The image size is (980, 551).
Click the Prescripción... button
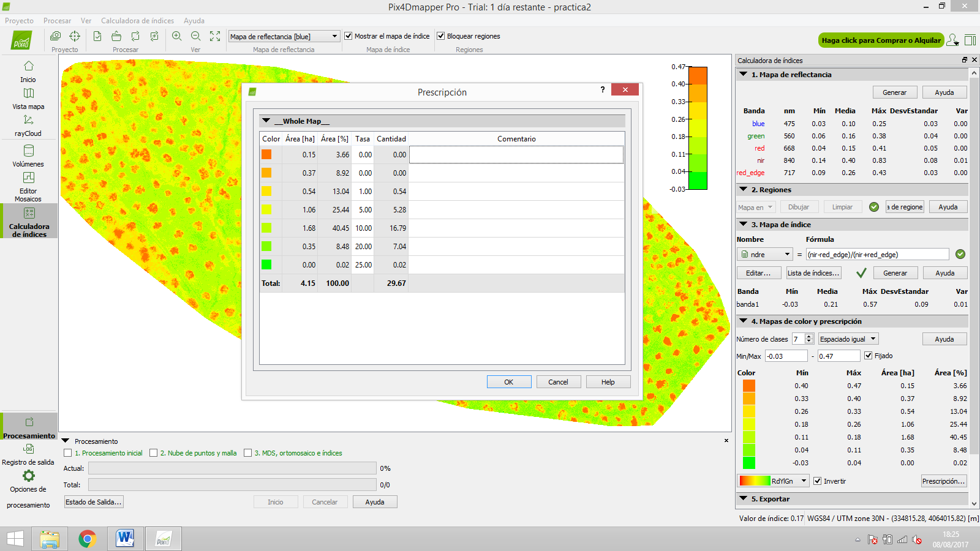coord(944,481)
